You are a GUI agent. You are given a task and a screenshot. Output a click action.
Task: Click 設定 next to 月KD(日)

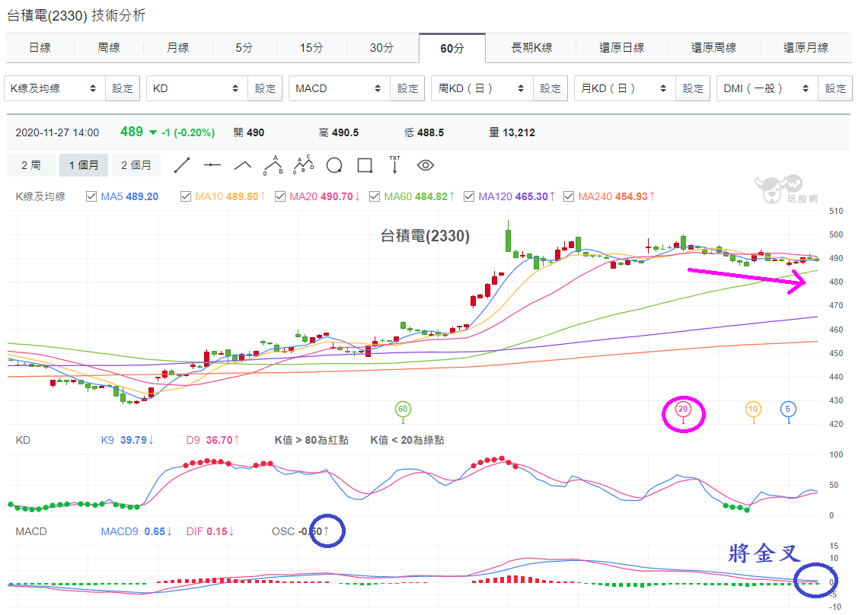tap(693, 88)
